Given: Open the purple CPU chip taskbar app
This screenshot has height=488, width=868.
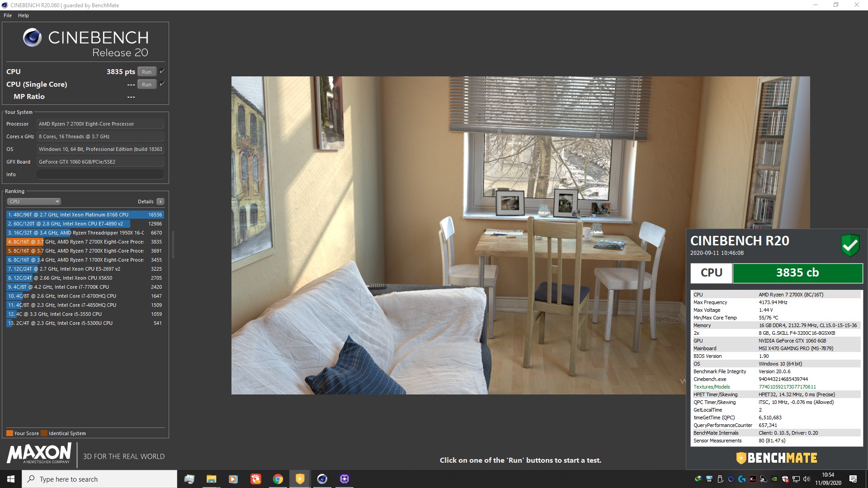Looking at the screenshot, I should coord(344,479).
